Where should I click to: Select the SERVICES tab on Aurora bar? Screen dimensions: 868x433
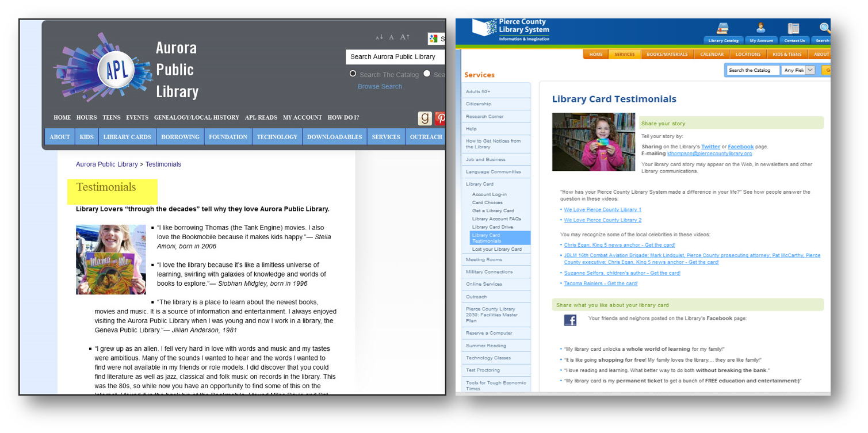(x=386, y=137)
